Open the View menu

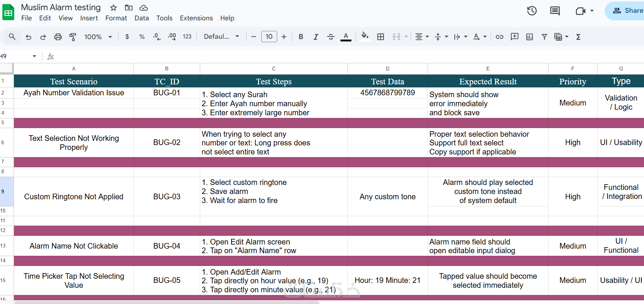(66, 18)
